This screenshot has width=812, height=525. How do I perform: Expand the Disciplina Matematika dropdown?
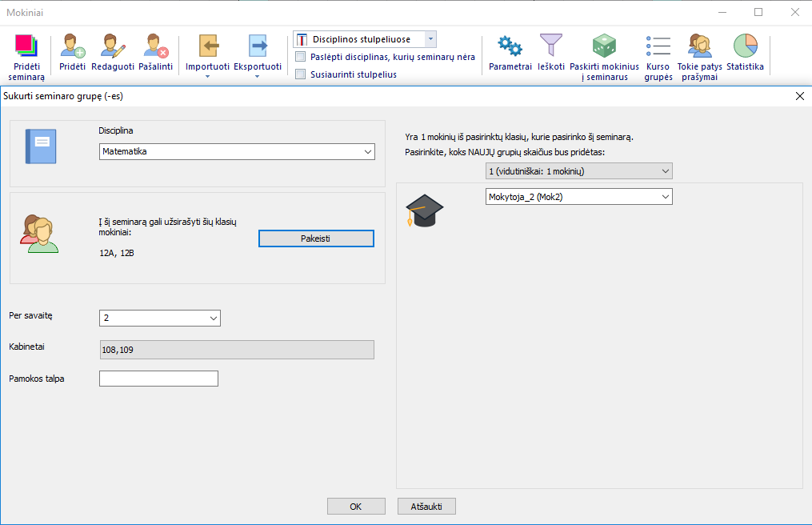coord(368,151)
